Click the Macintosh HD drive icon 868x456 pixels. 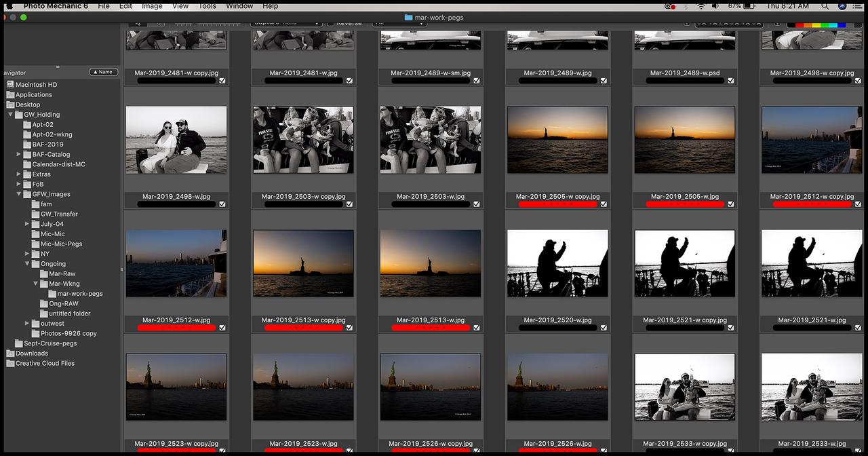tap(10, 85)
